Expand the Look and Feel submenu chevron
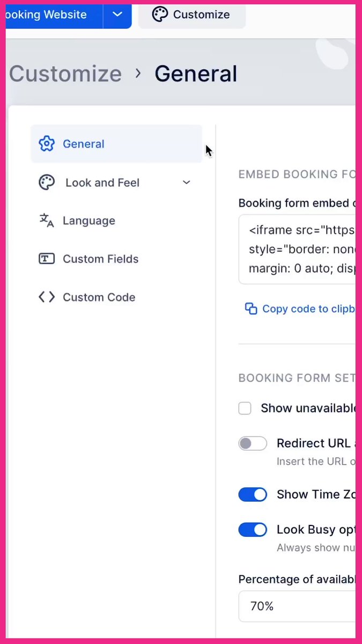The width and height of the screenshot is (362, 644). click(x=186, y=182)
